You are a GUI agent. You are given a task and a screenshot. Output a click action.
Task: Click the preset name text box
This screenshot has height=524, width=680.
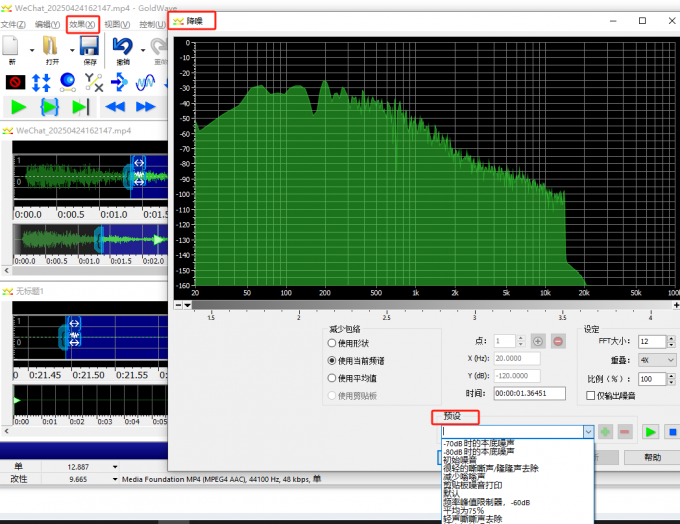513,432
